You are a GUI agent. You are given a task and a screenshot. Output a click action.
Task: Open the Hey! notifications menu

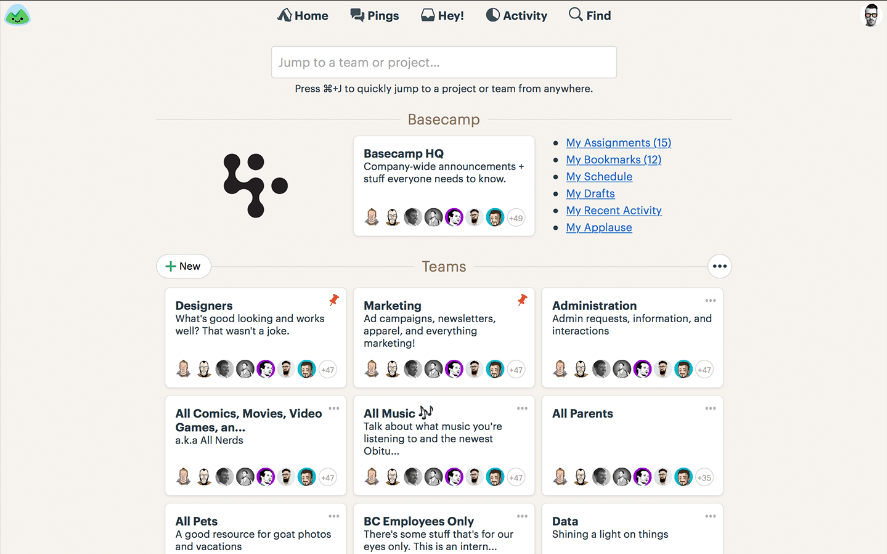click(442, 15)
